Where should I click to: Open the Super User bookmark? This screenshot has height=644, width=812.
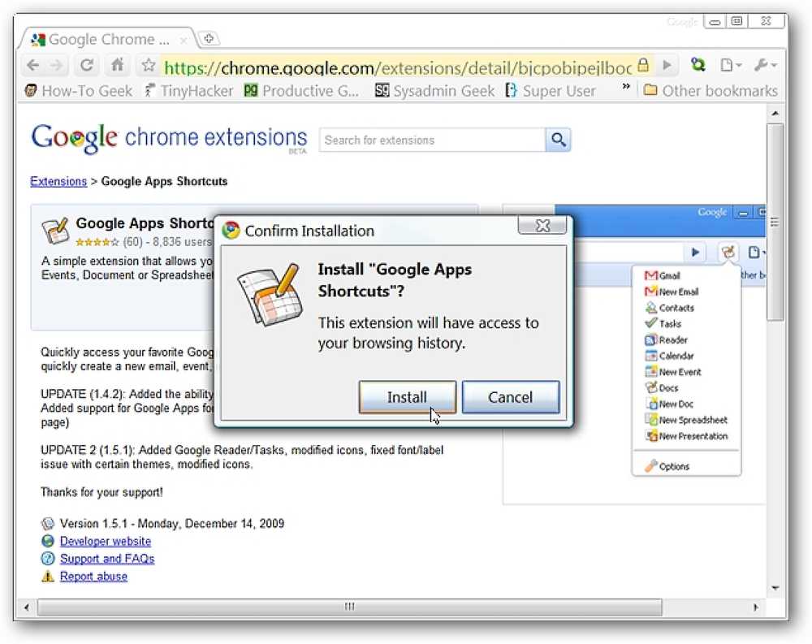[x=551, y=91]
